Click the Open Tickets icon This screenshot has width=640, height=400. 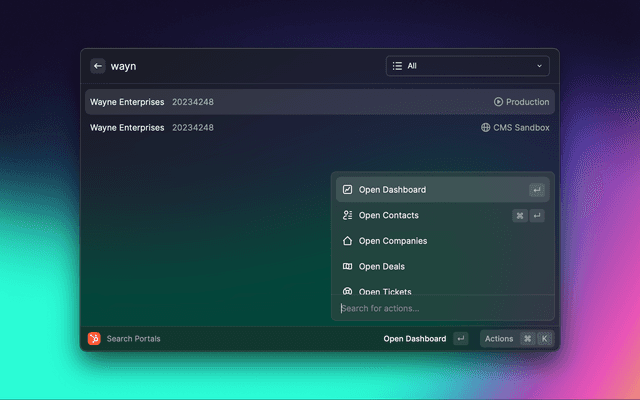click(347, 291)
